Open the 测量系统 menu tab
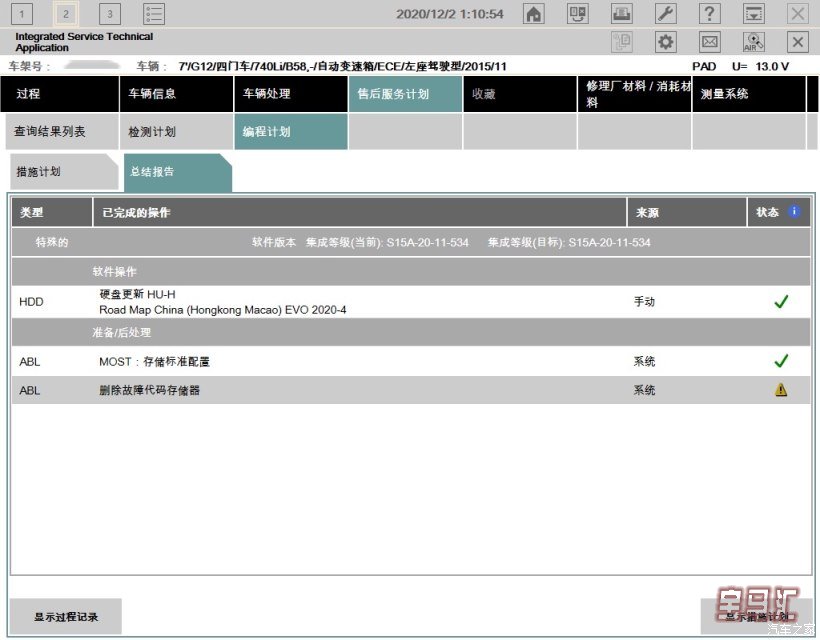The image size is (820, 640). pyautogui.click(x=748, y=94)
